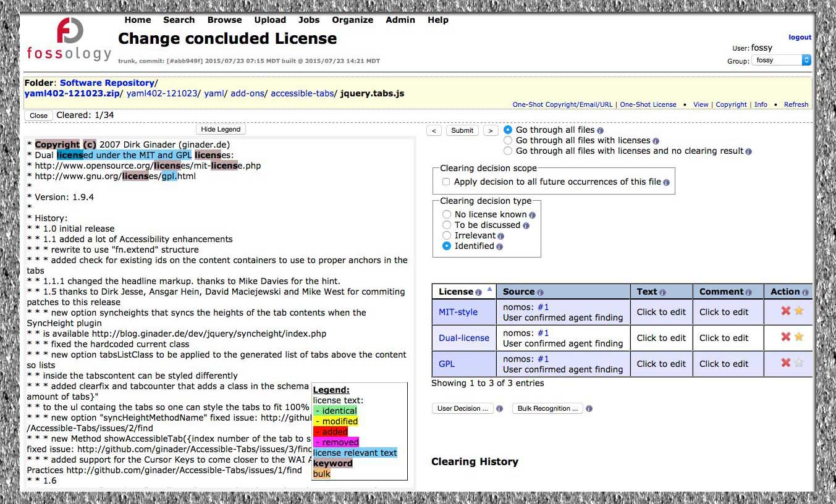Show info for 'Go through all files with licenses'
This screenshot has width=836, height=504.
656,141
